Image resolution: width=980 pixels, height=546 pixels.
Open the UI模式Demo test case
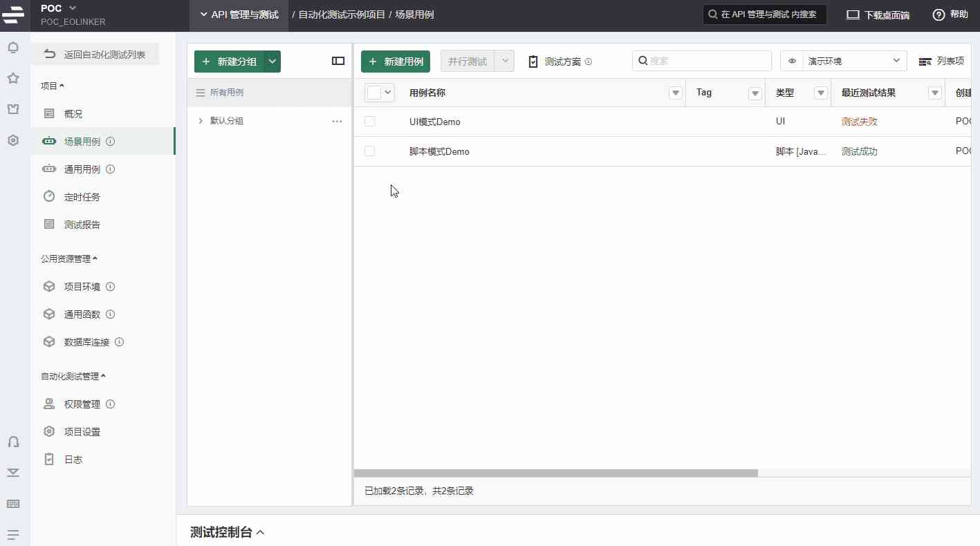[x=434, y=122]
